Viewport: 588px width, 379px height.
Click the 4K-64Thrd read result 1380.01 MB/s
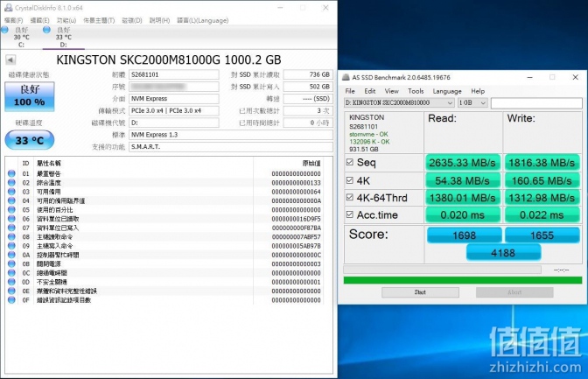(462, 198)
